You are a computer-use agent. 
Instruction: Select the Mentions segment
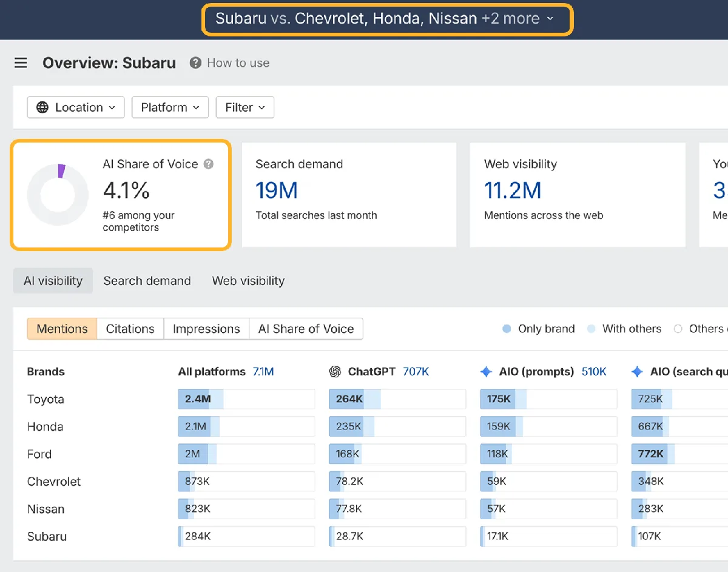[x=62, y=329]
